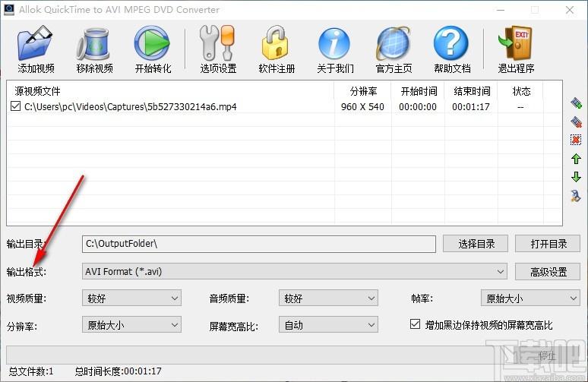Click the 960 X 540 resolution cell

coord(362,106)
